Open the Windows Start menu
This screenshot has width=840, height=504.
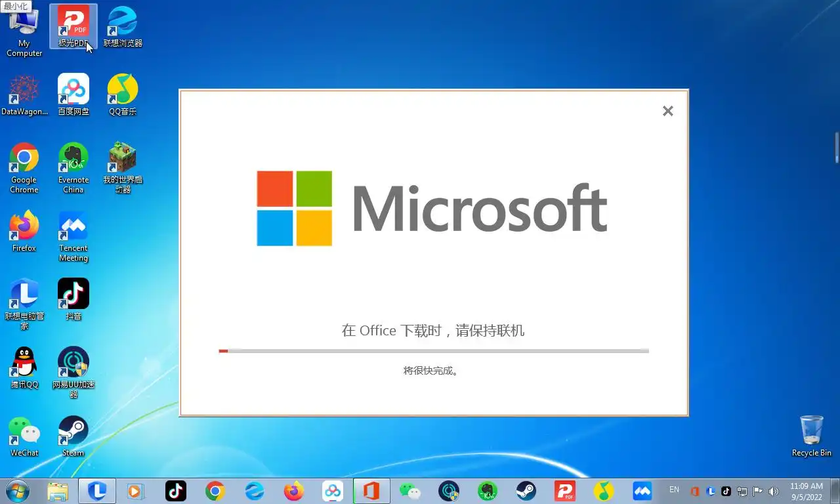click(x=18, y=491)
